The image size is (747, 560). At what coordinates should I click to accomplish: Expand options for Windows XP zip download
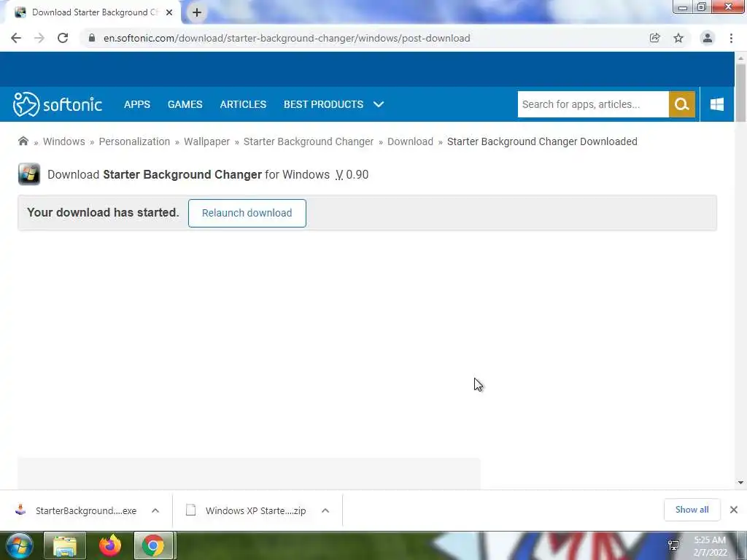pos(325,510)
